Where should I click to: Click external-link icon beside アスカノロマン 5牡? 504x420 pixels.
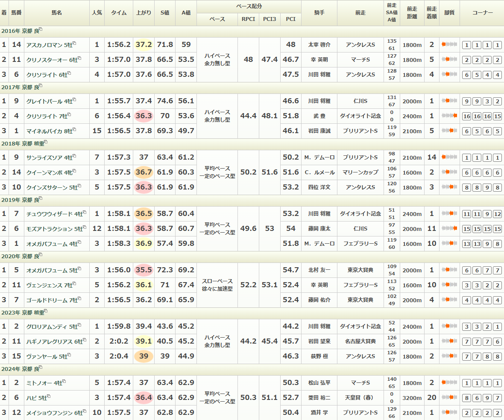pyautogui.click(x=74, y=43)
